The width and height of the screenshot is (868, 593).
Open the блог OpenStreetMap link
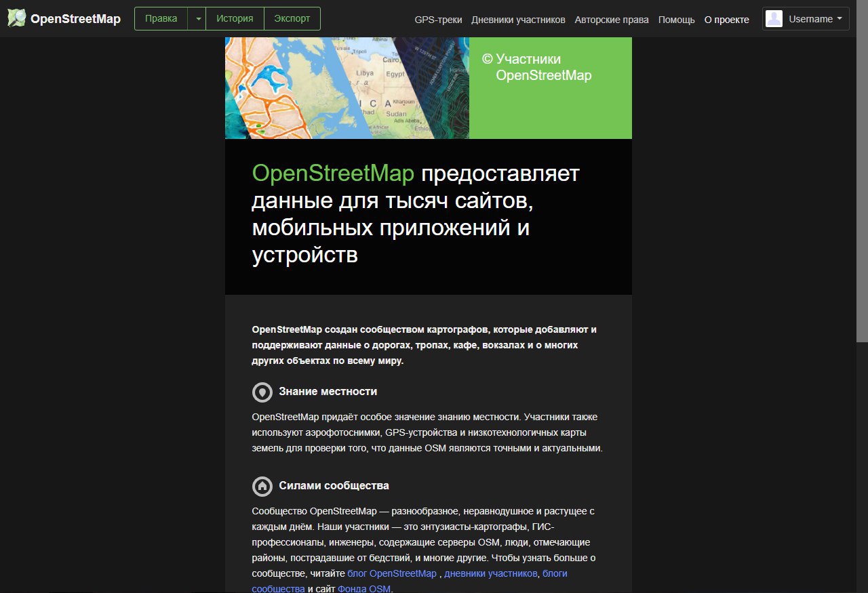tap(392, 573)
